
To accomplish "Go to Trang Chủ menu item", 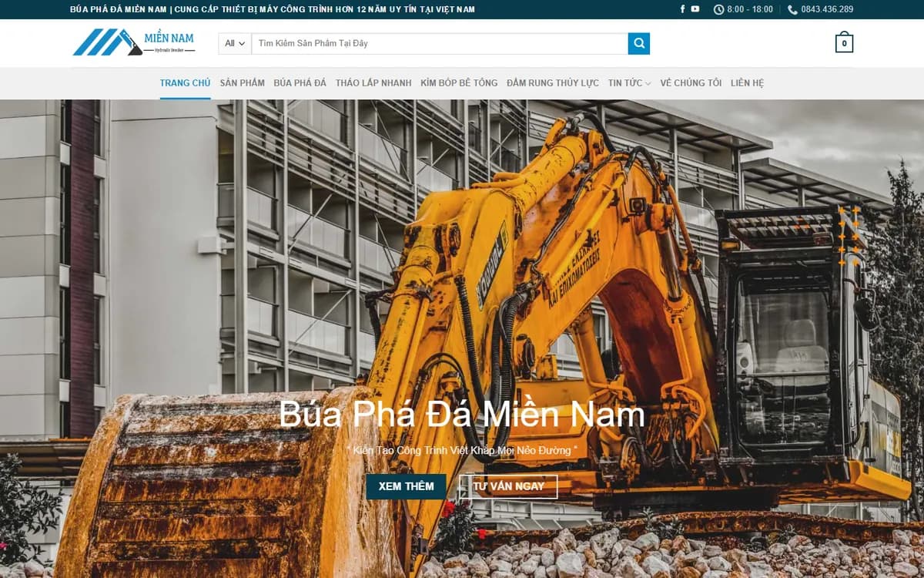I will [185, 83].
